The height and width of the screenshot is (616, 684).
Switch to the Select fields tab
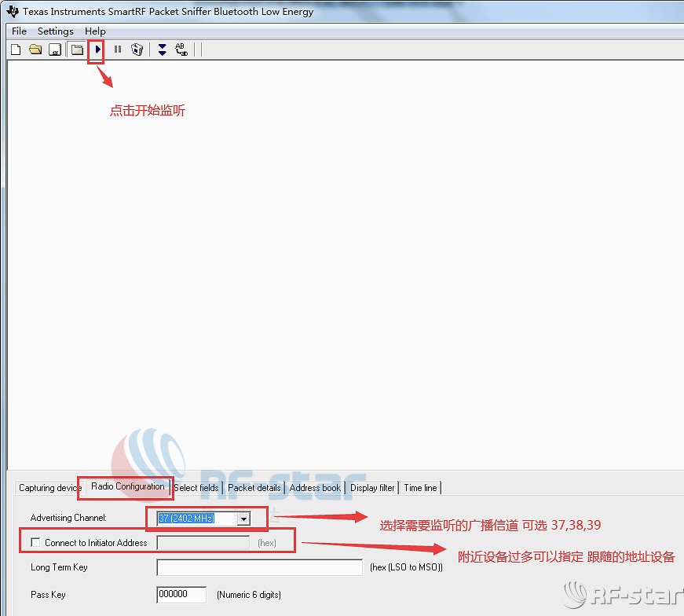tap(196, 488)
